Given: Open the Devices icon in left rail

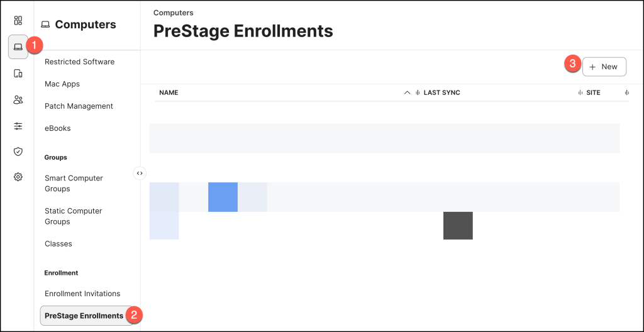Looking at the screenshot, I should (18, 74).
